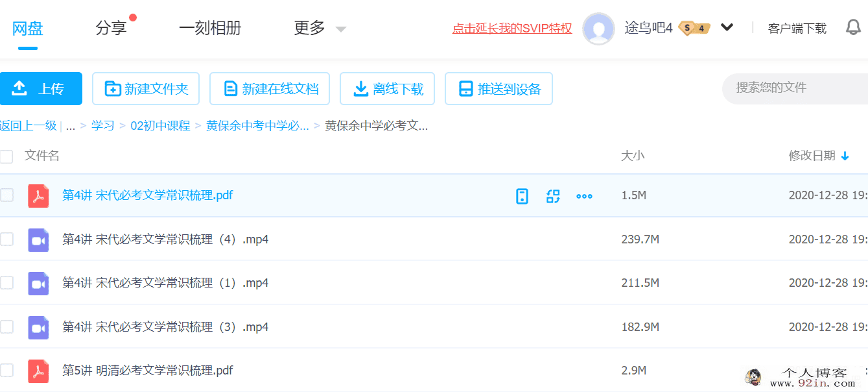Open the 点击延长我的SVIP特权 link
Image resolution: width=868 pixels, height=392 pixels.
pyautogui.click(x=512, y=29)
